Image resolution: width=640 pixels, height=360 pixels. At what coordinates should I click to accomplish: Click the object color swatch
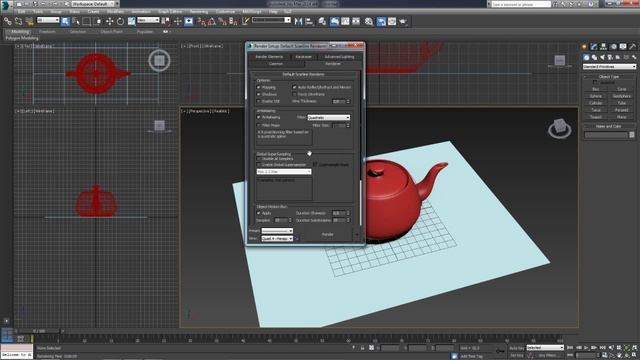tap(632, 135)
